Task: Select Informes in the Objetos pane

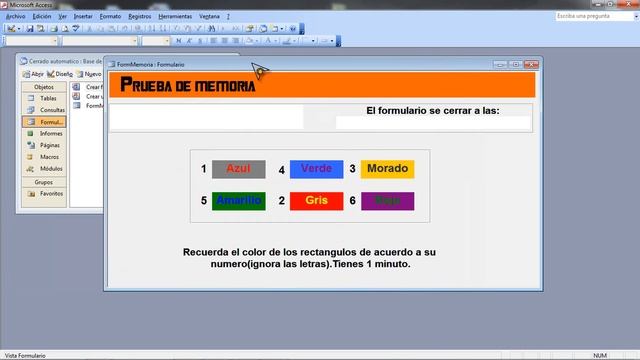Action: tap(44, 133)
